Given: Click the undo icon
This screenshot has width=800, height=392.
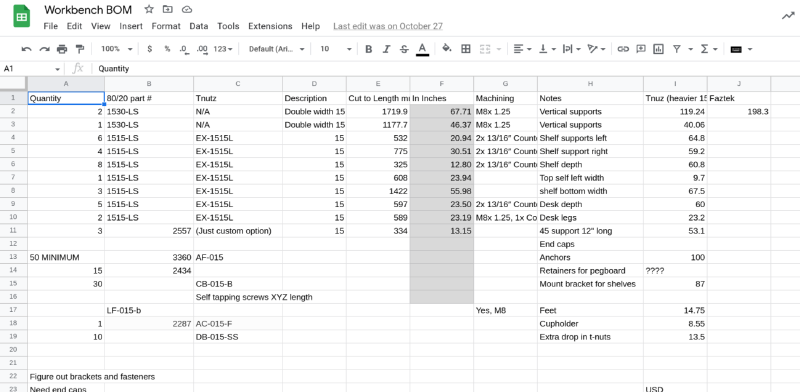Looking at the screenshot, I should point(27,49).
